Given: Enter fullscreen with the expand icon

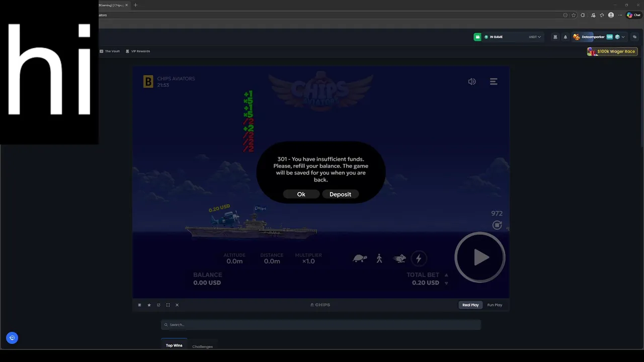Looking at the screenshot, I should coord(168,305).
